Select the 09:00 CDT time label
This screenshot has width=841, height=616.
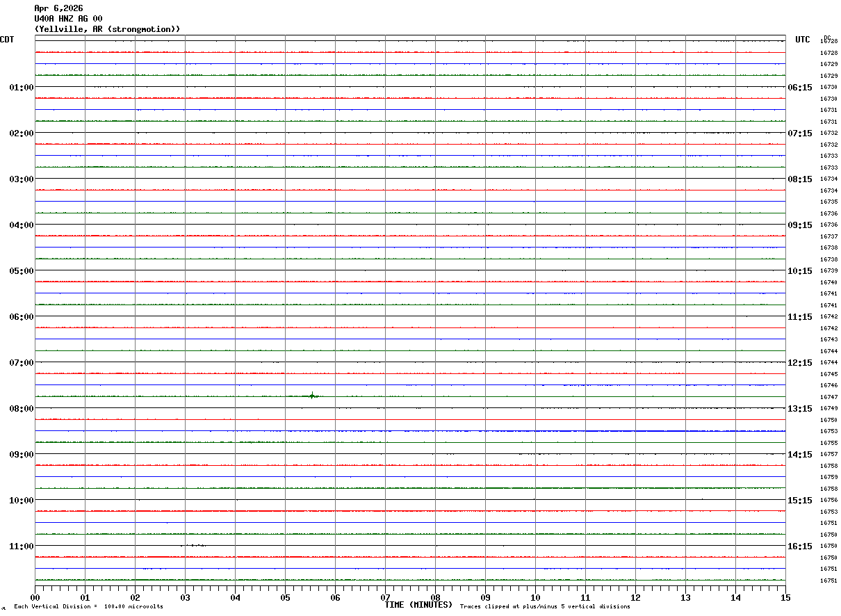coord(22,455)
